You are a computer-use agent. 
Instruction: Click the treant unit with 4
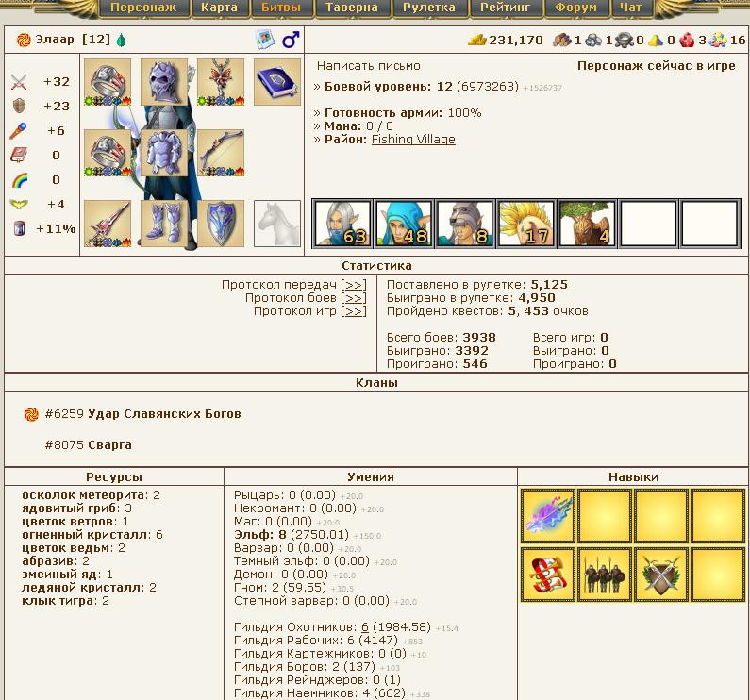pos(587,224)
